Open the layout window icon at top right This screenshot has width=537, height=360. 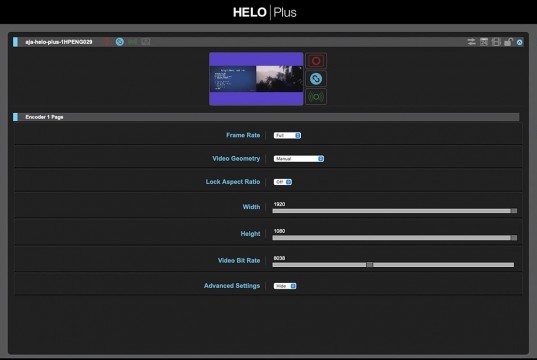pos(484,42)
